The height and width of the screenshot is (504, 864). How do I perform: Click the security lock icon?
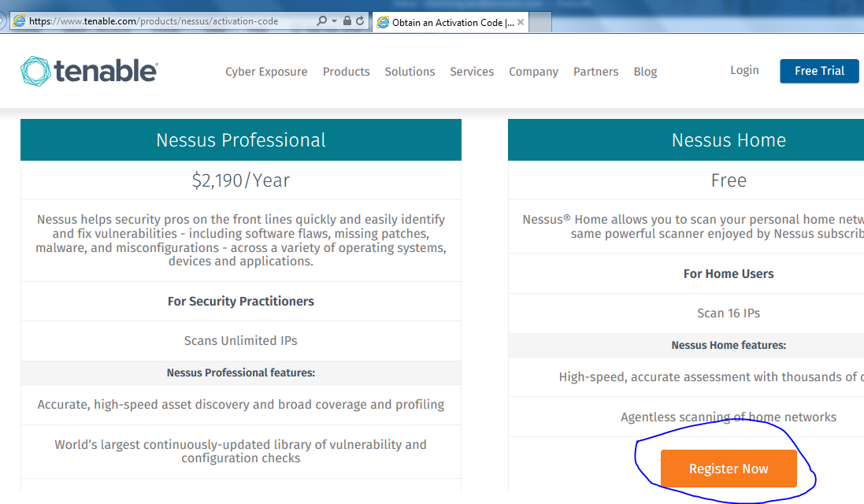tap(347, 21)
